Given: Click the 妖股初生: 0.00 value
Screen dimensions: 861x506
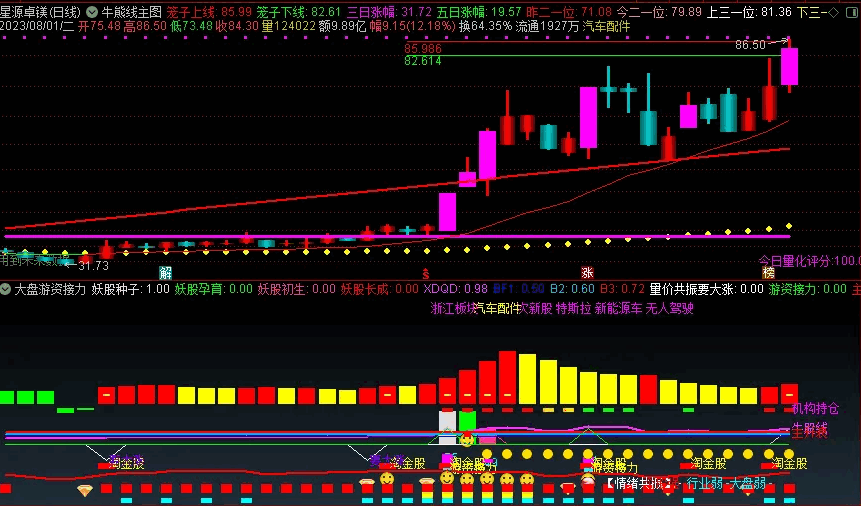Looking at the screenshot, I should point(297,289).
